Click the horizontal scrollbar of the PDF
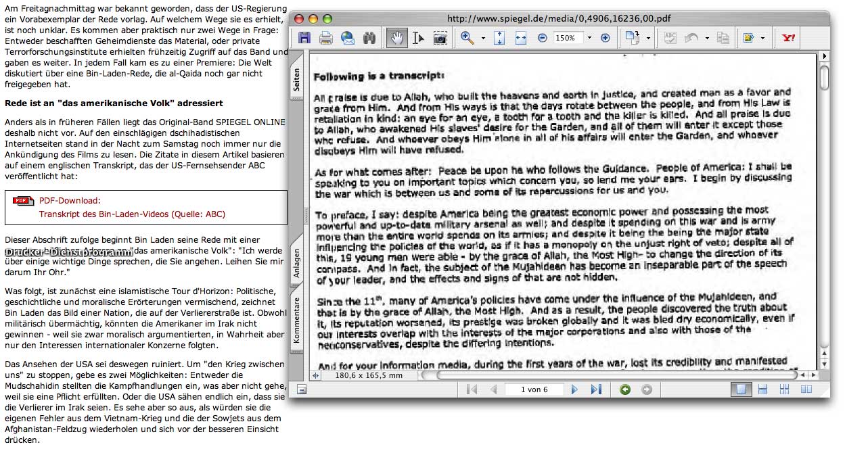This screenshot has height=451, width=868. point(609,375)
